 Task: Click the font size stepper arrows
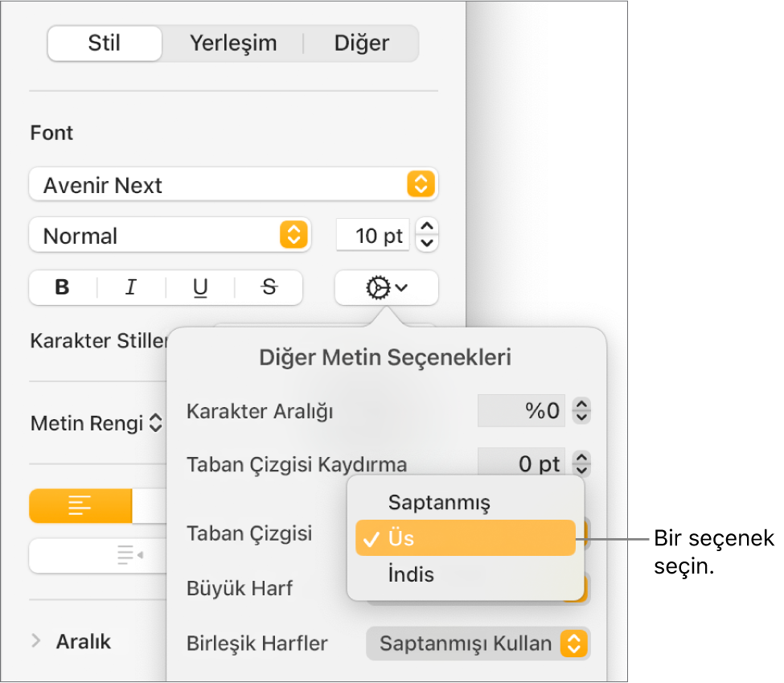427,235
